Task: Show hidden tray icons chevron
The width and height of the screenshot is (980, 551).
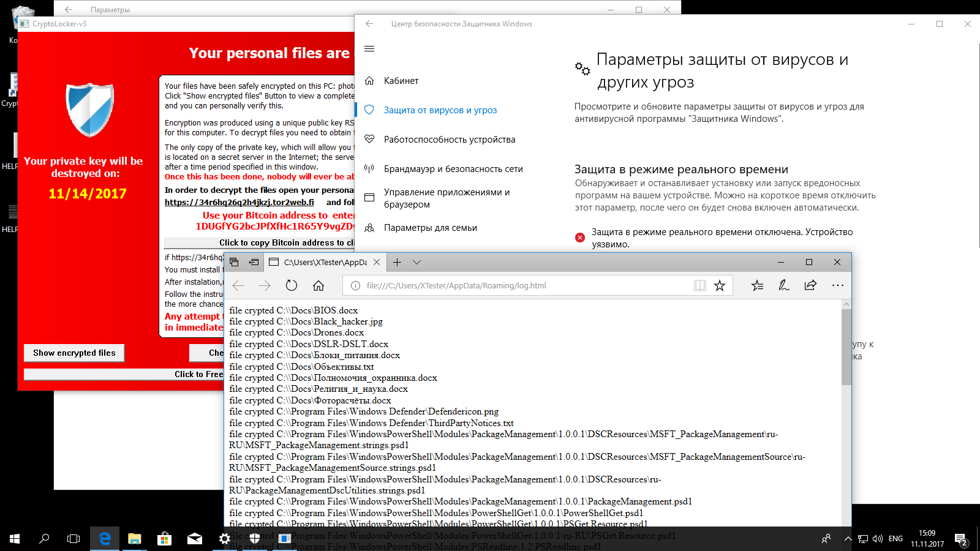Action: click(x=848, y=539)
